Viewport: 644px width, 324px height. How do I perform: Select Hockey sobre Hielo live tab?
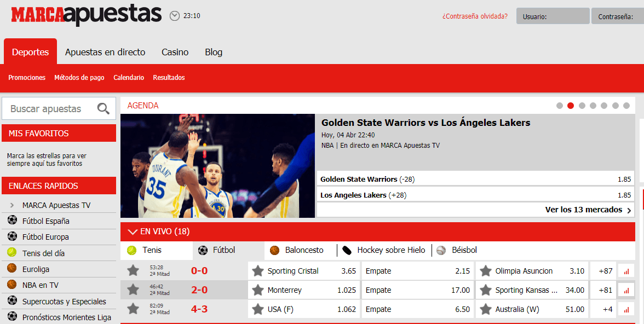point(384,250)
